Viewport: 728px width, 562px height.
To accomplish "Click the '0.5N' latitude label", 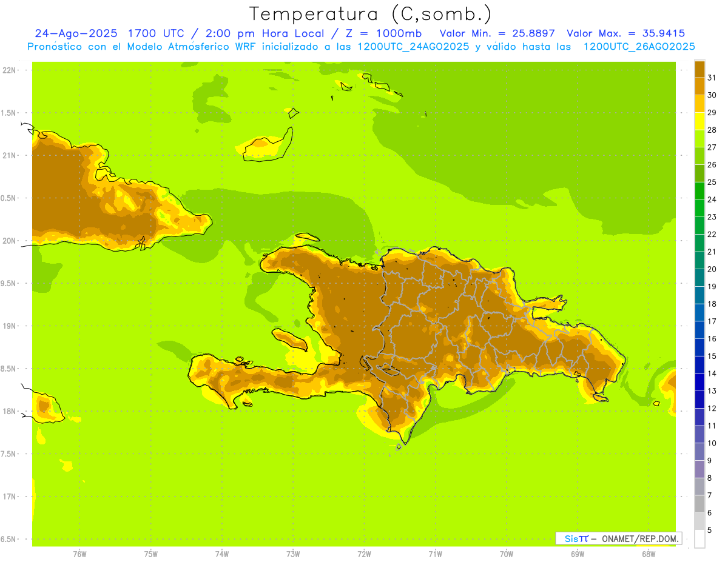I will [9, 198].
